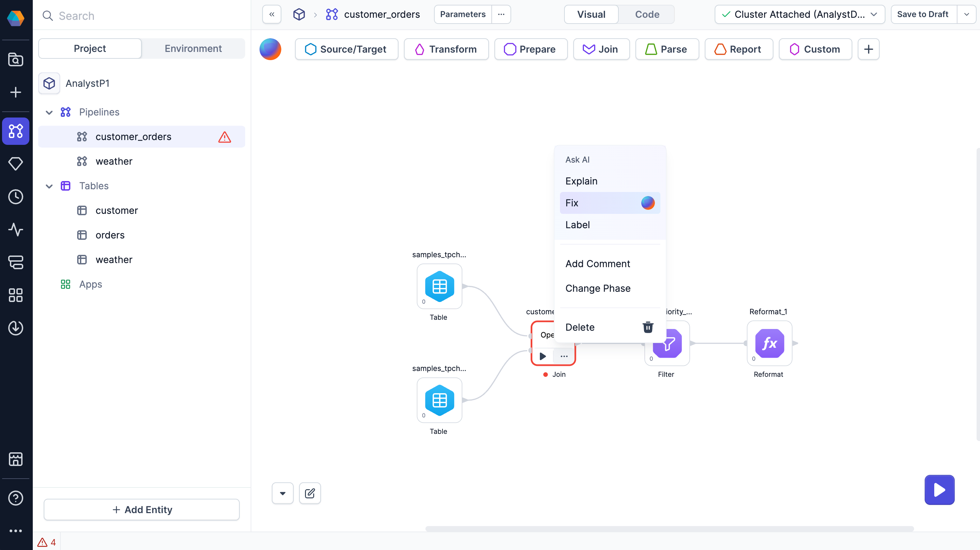Click the Add Entity button
This screenshot has height=550, width=980.
click(x=141, y=509)
